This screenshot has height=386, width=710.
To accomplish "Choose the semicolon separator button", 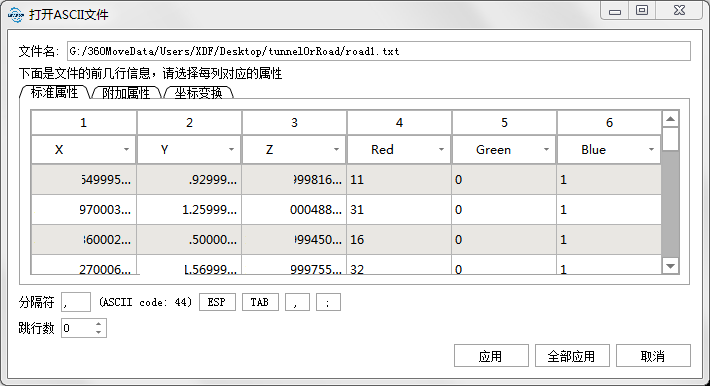I will click(x=328, y=302).
